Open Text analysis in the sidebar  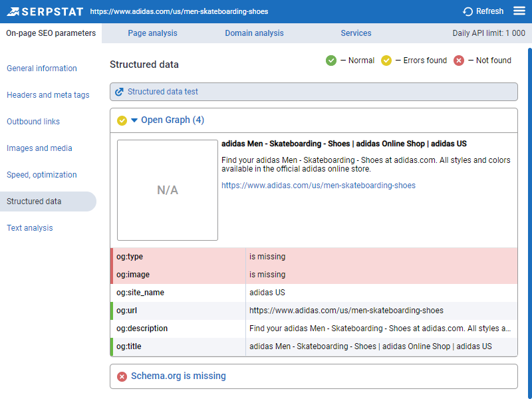tap(30, 228)
